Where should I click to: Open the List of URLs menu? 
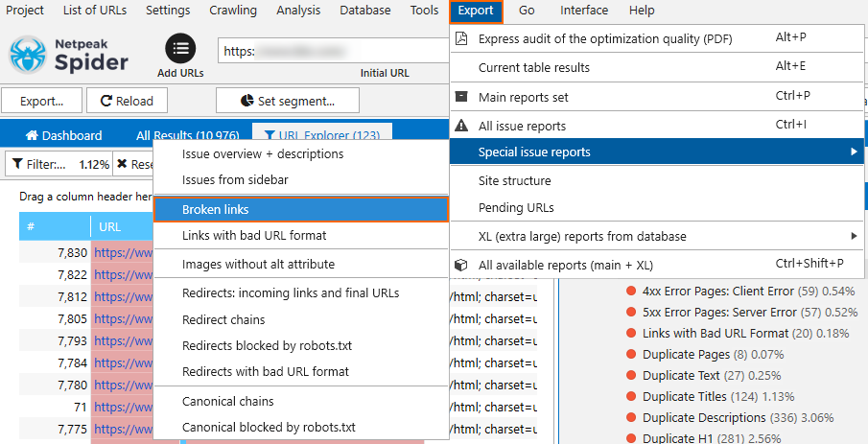(x=95, y=10)
